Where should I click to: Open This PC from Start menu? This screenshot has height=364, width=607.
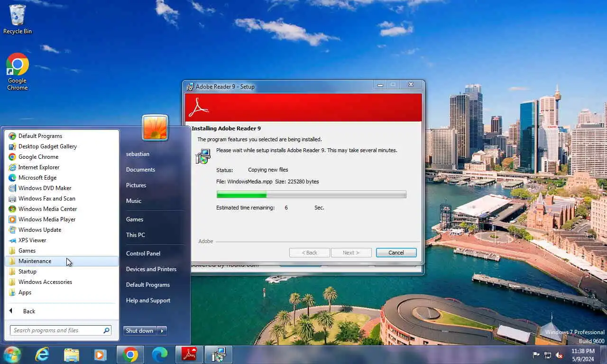click(x=136, y=235)
